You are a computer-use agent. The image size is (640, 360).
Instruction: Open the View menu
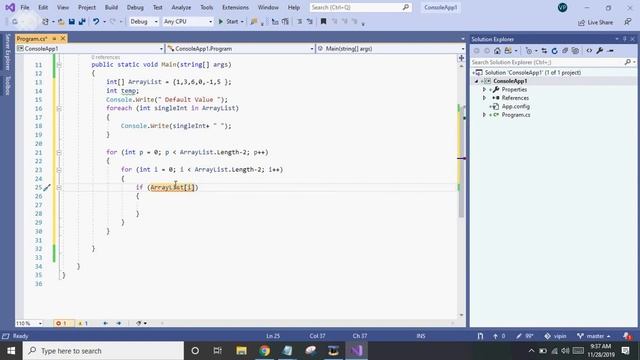point(63,7)
